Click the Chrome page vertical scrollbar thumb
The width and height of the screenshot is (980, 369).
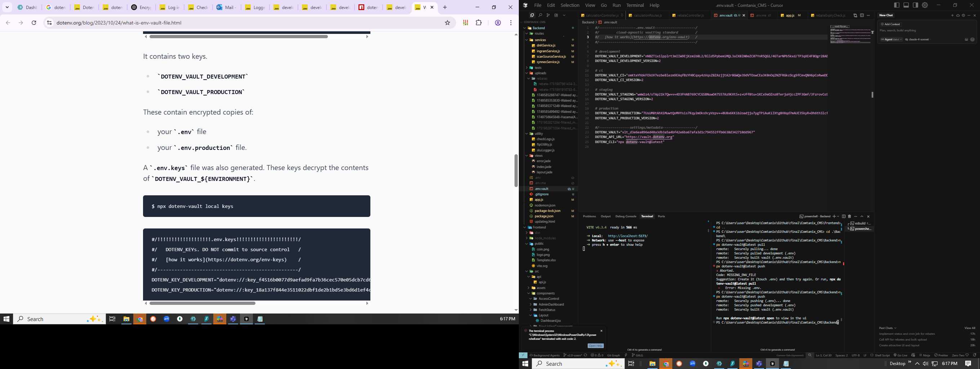coord(516,170)
